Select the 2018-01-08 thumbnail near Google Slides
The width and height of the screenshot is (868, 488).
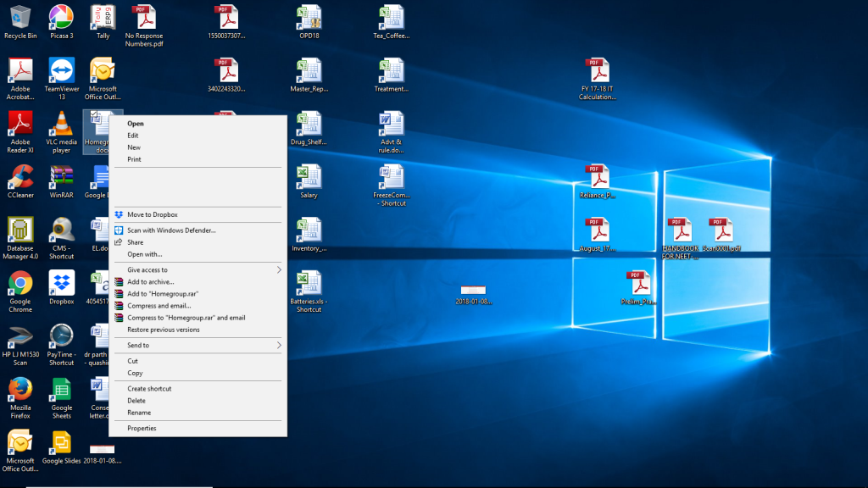pyautogui.click(x=103, y=453)
